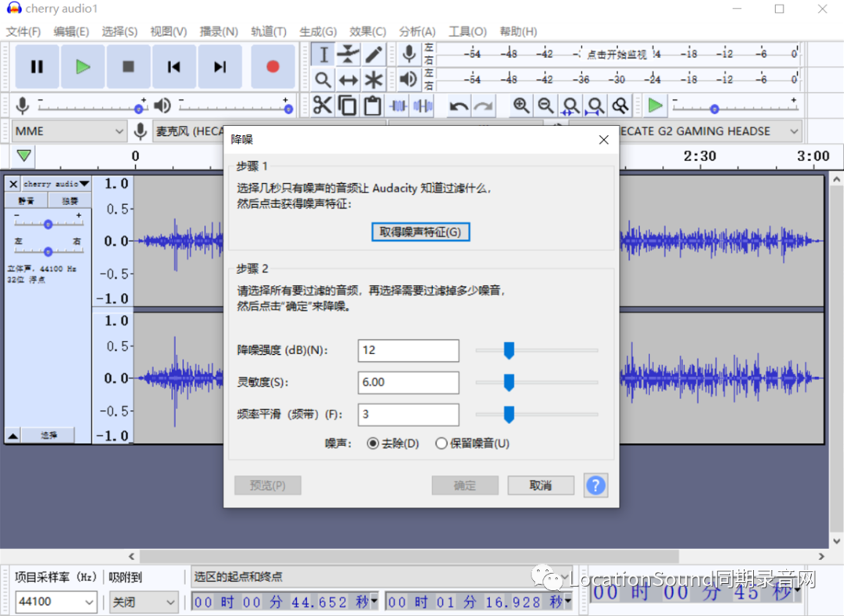Screen dimensions: 844x616
Task: Select the Selection tool (I-beam)
Action: (x=324, y=53)
